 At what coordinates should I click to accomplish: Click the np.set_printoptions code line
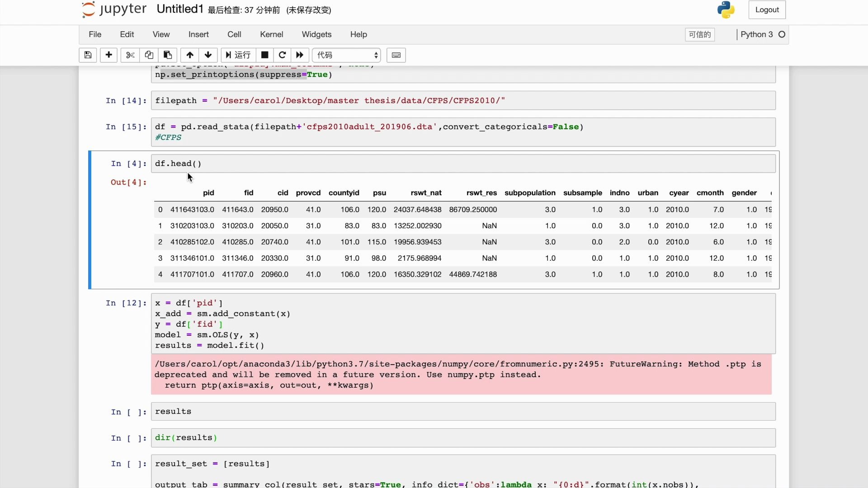click(244, 75)
